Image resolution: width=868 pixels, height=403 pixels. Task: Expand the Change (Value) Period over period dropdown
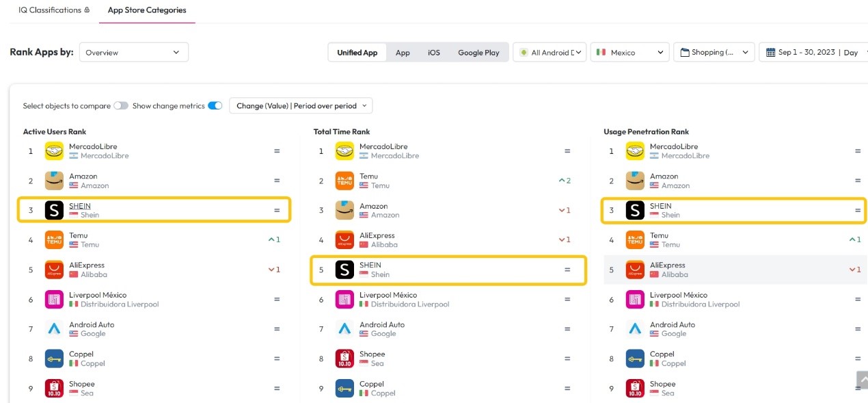[x=301, y=106]
